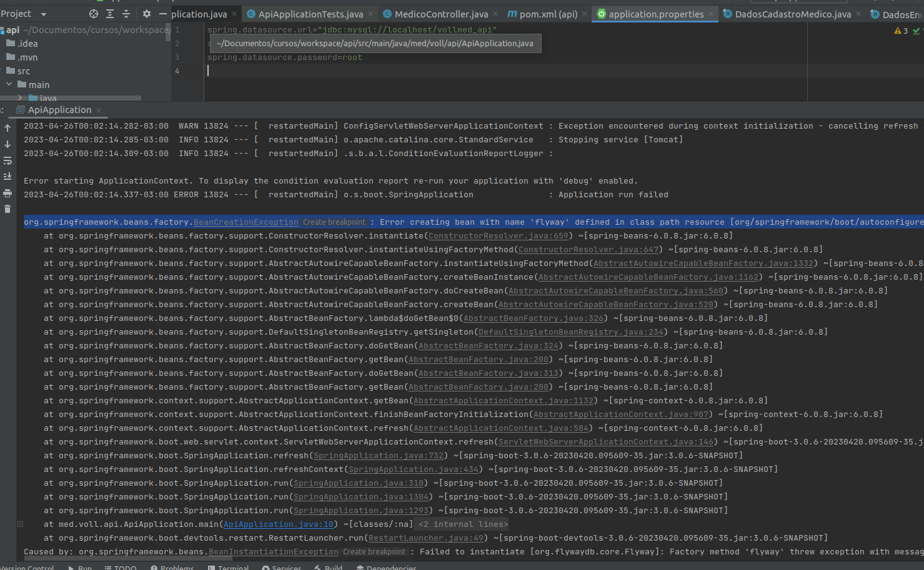Close the partially hidden plication.java tab
Viewport: 924px width, 570px height.
tap(234, 14)
